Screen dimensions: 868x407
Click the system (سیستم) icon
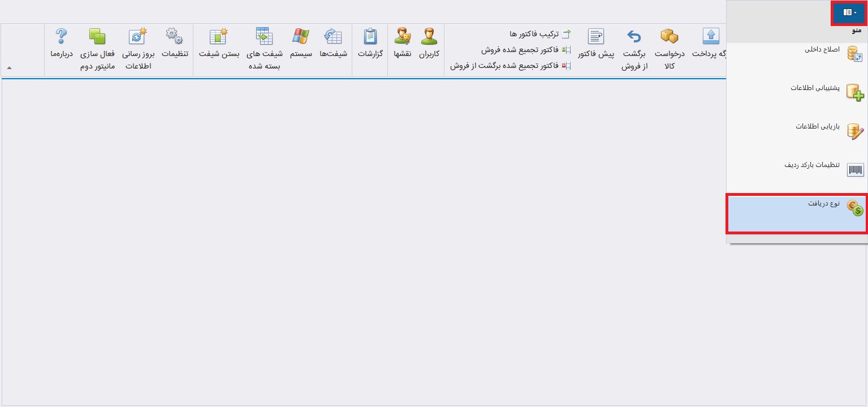pyautogui.click(x=300, y=37)
